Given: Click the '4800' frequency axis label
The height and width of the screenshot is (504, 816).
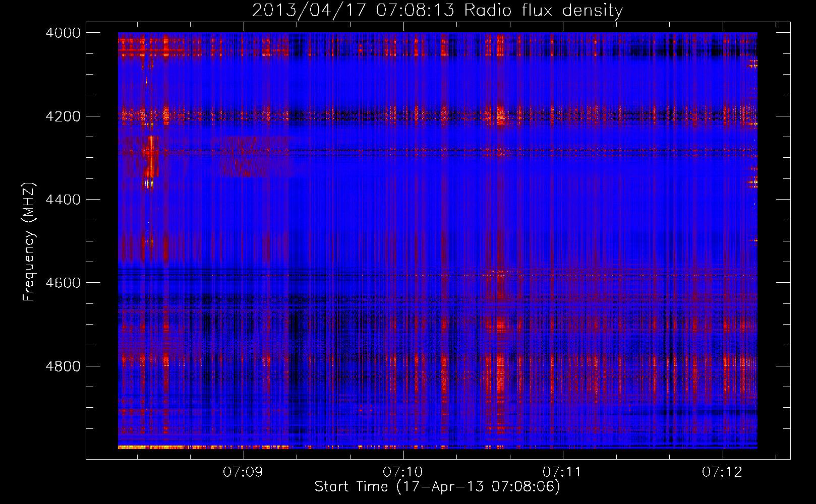Looking at the screenshot, I should (x=63, y=366).
